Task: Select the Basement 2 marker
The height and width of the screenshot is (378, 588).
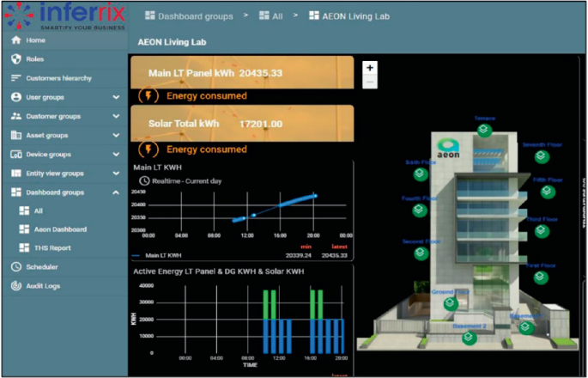Action: tap(470, 338)
